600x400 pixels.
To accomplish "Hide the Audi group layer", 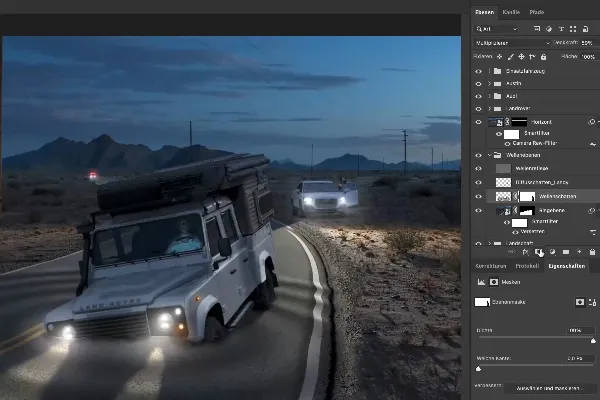I will pos(478,96).
